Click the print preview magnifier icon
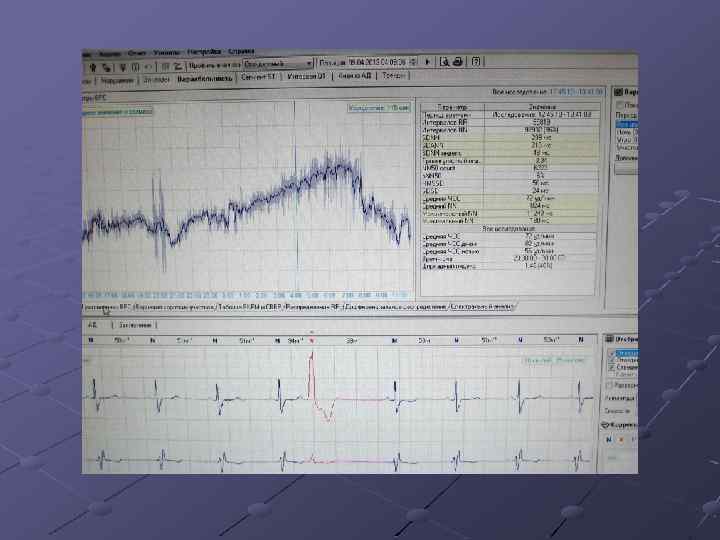 (444, 62)
